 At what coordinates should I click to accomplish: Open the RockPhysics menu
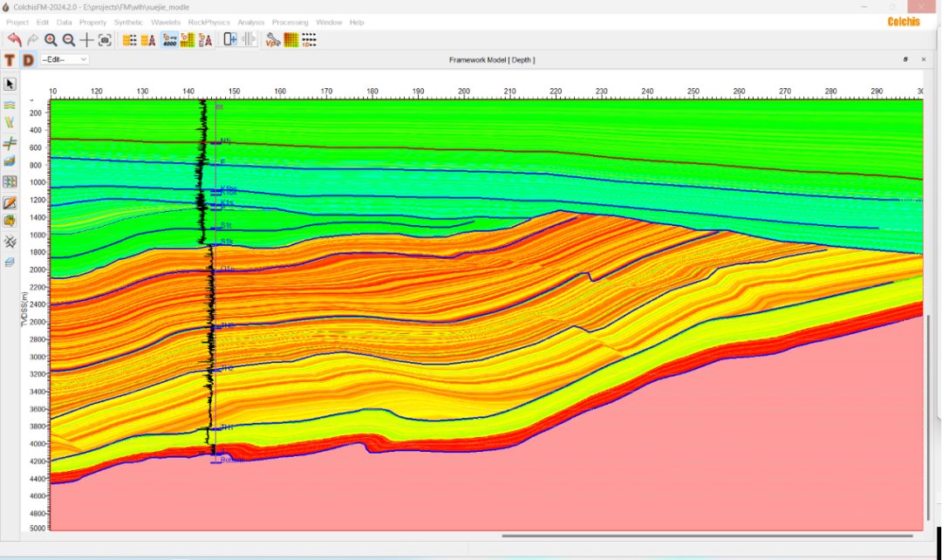[x=208, y=22]
